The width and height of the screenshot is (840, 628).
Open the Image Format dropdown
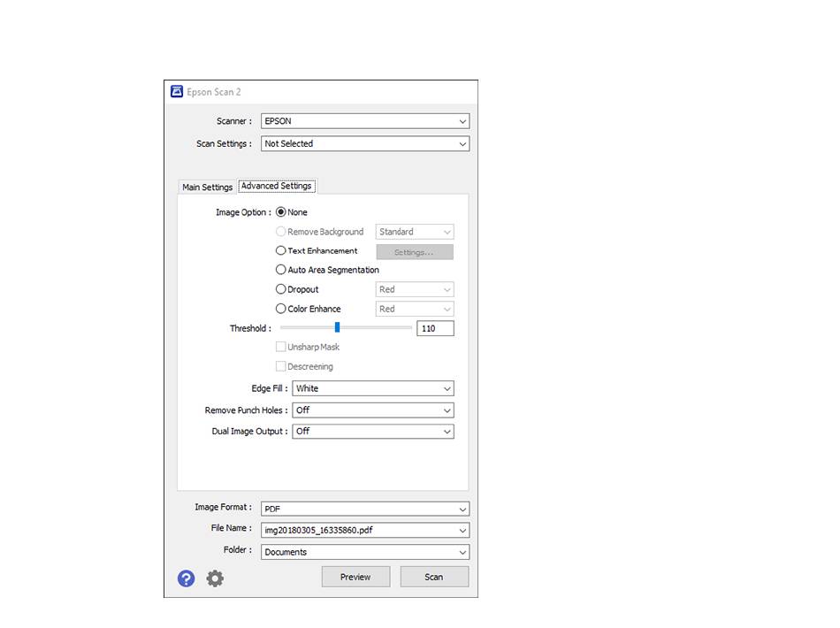point(365,509)
